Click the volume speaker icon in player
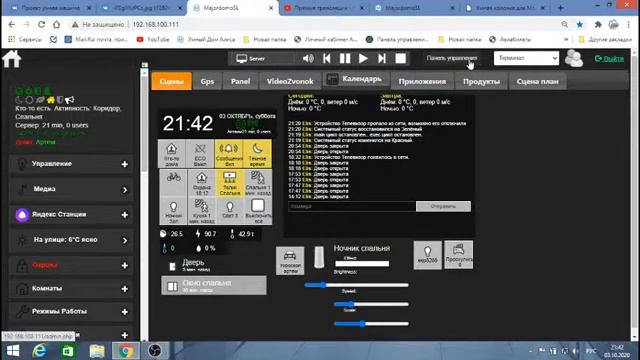The image size is (640, 360). point(308,58)
